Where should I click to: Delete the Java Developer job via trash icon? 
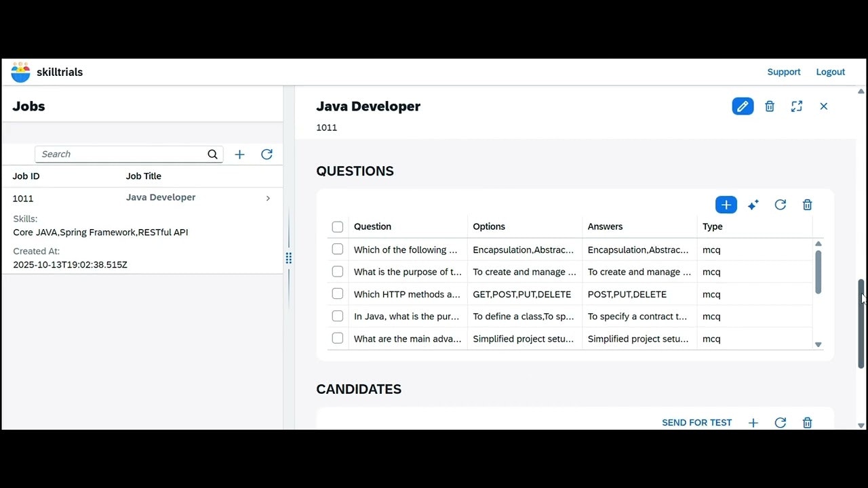point(770,106)
